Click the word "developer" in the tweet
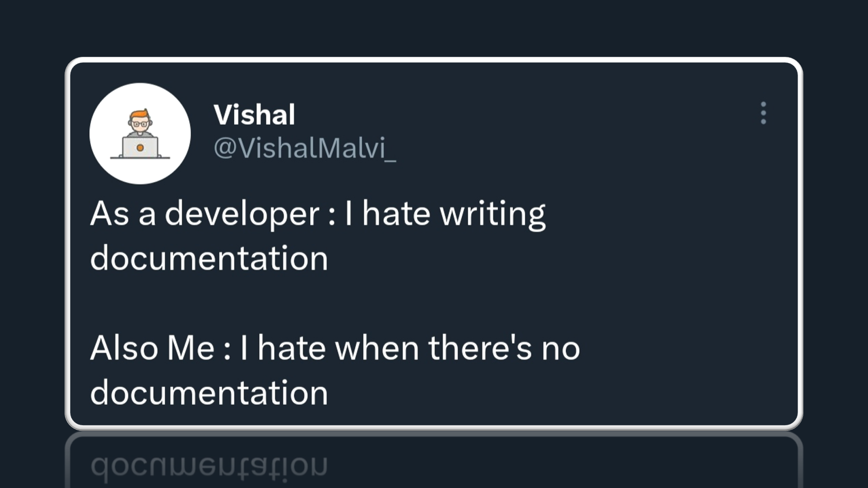868x488 pixels. coord(242,214)
